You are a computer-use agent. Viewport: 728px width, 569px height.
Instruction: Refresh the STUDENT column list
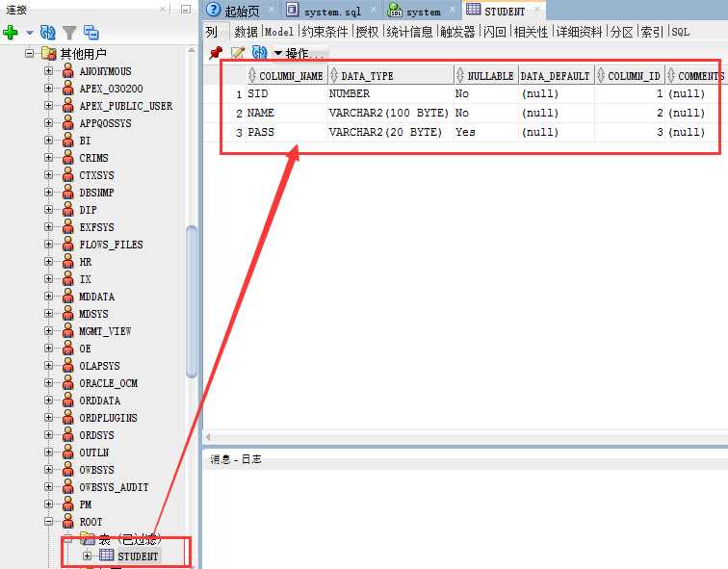point(259,52)
